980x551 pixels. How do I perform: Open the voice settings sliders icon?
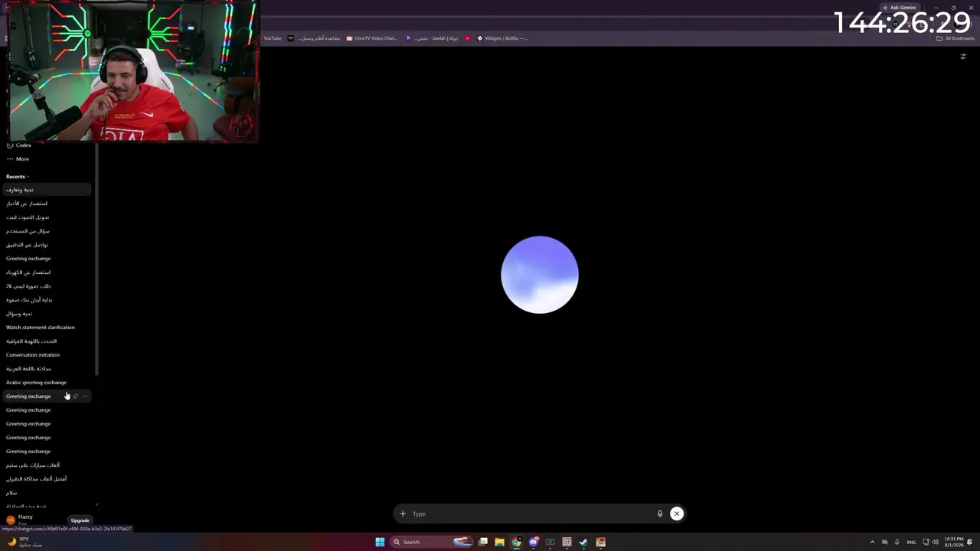coord(963,57)
